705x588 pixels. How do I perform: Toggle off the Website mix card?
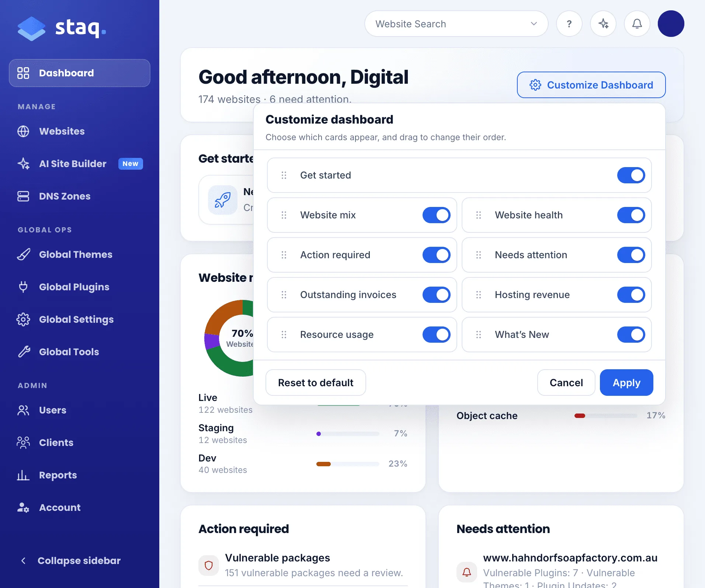(x=436, y=215)
